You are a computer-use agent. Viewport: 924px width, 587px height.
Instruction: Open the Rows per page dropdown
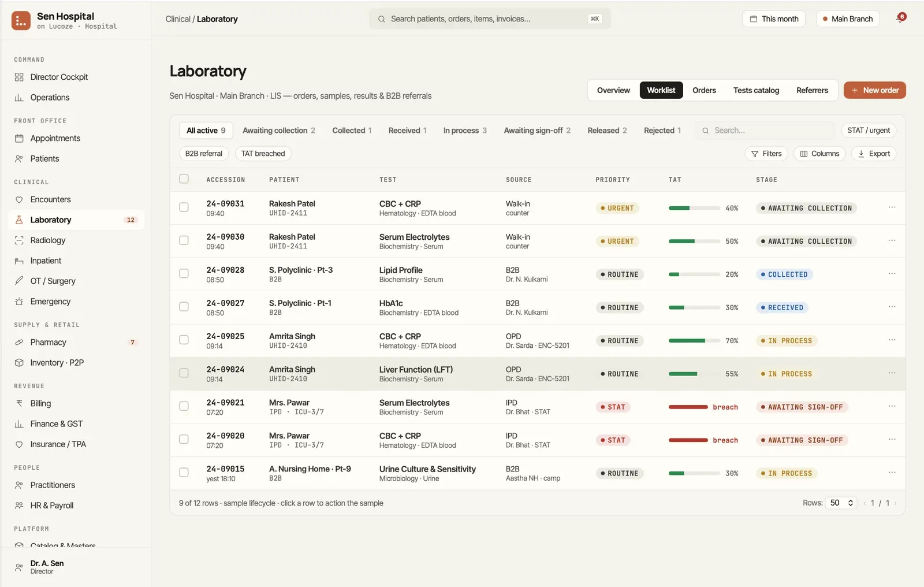841,503
